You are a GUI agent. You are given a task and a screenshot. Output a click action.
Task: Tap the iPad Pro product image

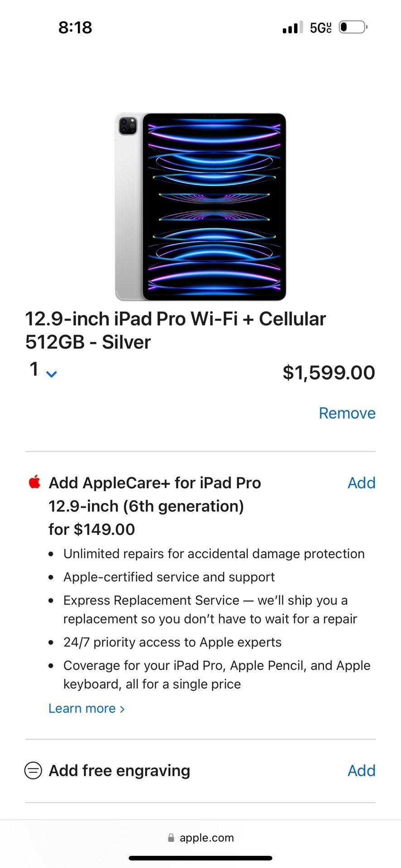click(x=200, y=207)
